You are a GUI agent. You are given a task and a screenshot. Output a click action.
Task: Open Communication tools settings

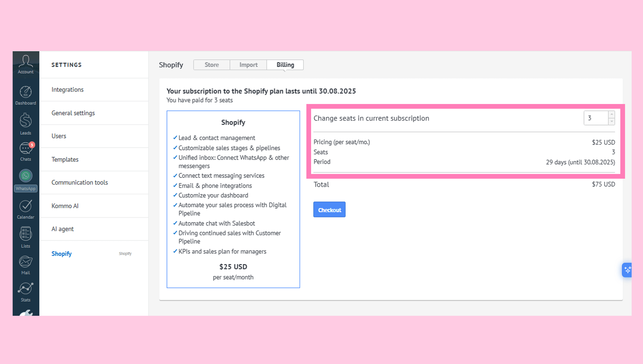[94, 182]
